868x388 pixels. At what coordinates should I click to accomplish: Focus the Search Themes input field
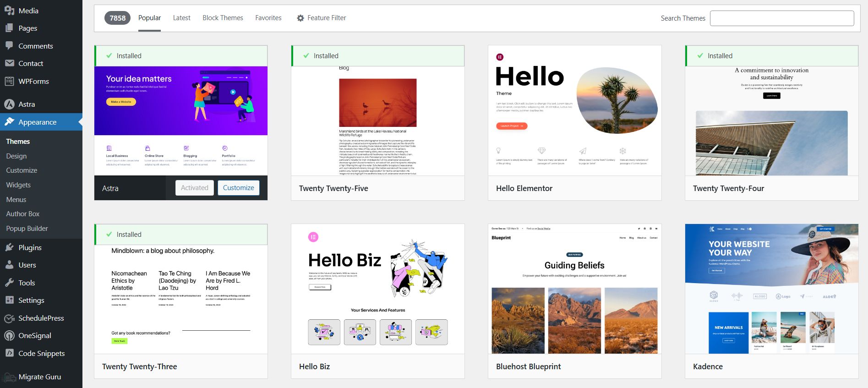pos(782,18)
